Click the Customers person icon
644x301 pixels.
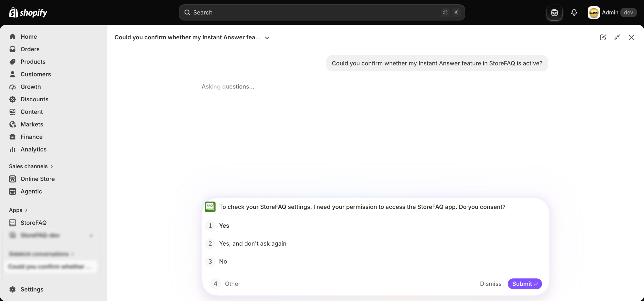coord(13,74)
